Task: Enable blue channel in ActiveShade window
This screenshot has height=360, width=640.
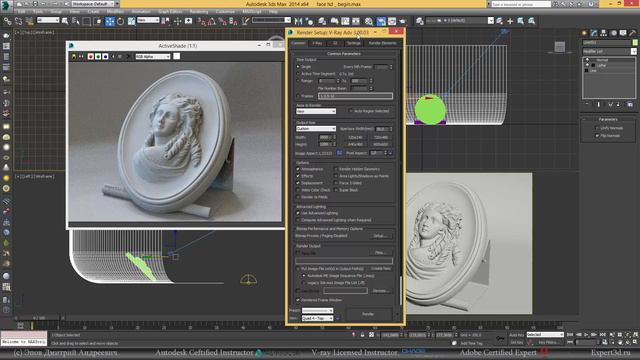Action: pos(105,56)
